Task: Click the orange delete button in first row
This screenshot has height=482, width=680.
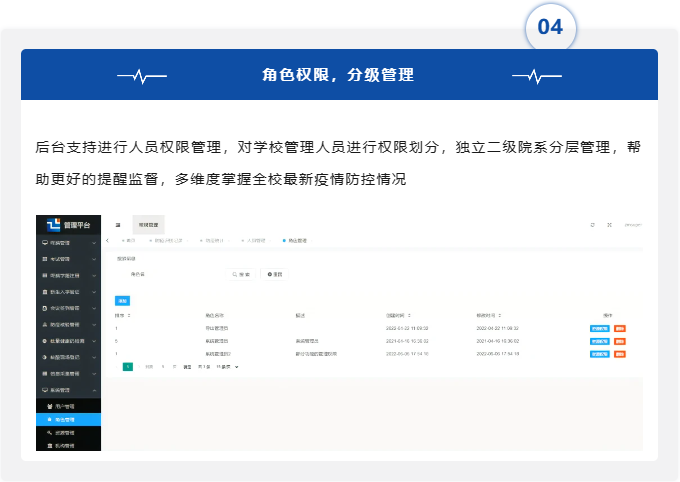Action: tap(620, 328)
